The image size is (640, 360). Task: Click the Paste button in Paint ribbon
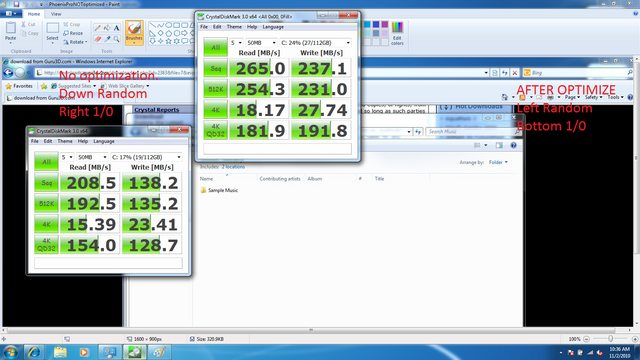(x=11, y=32)
